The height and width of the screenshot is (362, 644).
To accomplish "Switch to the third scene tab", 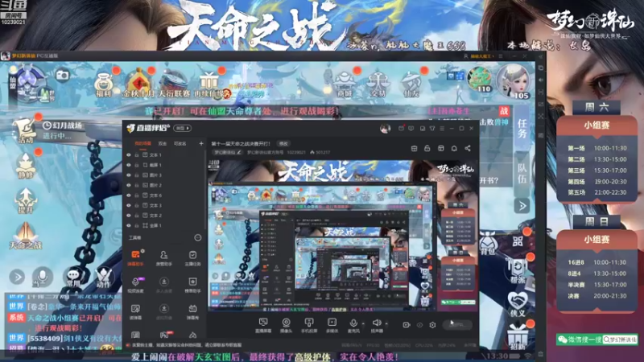I will [x=180, y=144].
